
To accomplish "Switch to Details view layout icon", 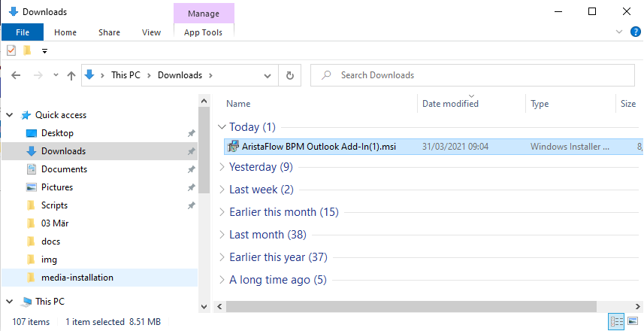I will [616, 321].
